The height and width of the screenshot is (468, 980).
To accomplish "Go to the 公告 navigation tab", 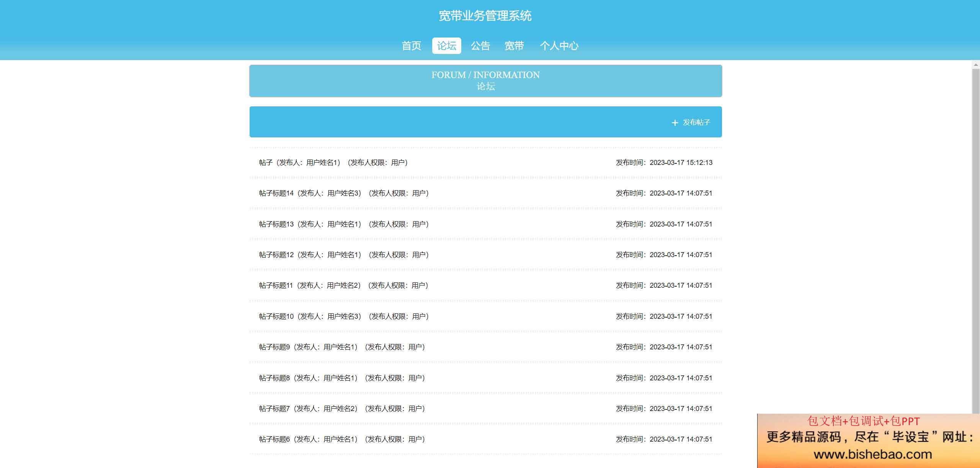I will click(x=480, y=46).
